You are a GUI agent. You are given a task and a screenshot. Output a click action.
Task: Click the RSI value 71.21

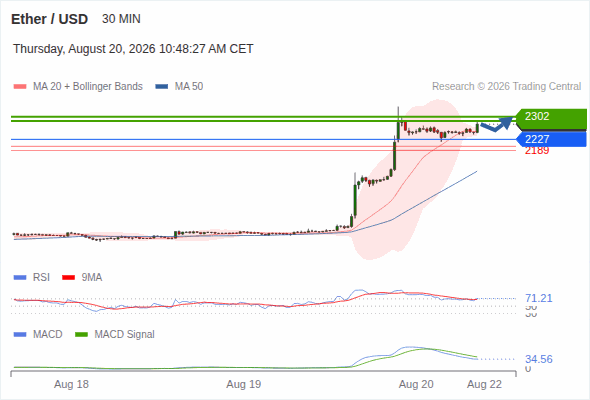coord(538,298)
